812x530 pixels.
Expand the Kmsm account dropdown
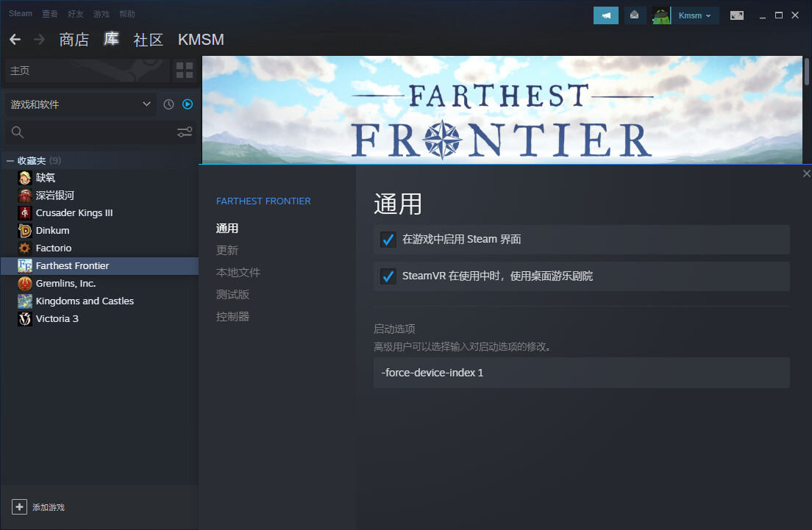coord(694,15)
